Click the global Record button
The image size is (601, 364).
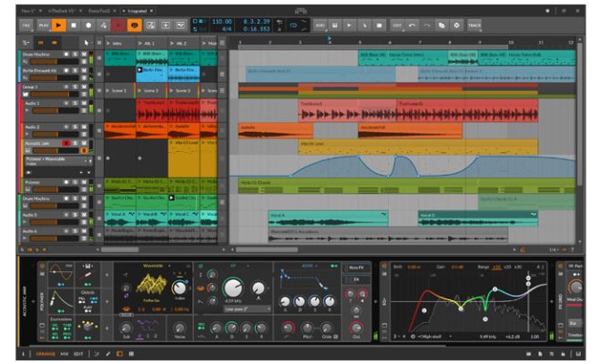[88, 25]
